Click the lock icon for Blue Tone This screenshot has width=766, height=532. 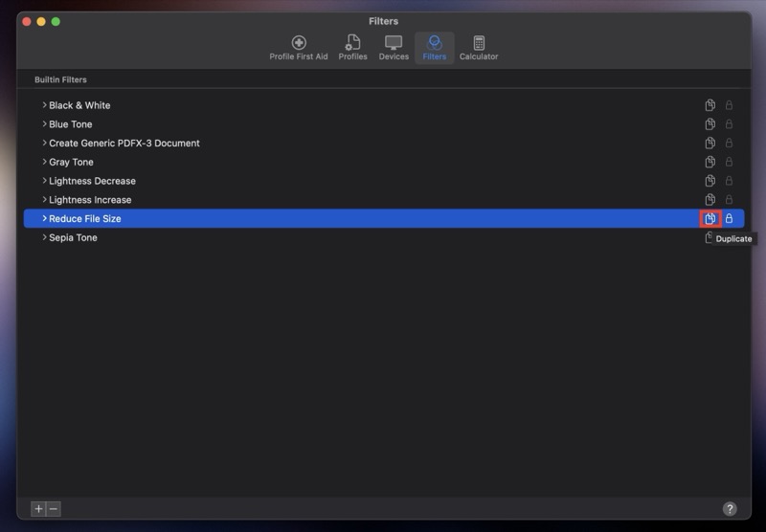point(729,124)
